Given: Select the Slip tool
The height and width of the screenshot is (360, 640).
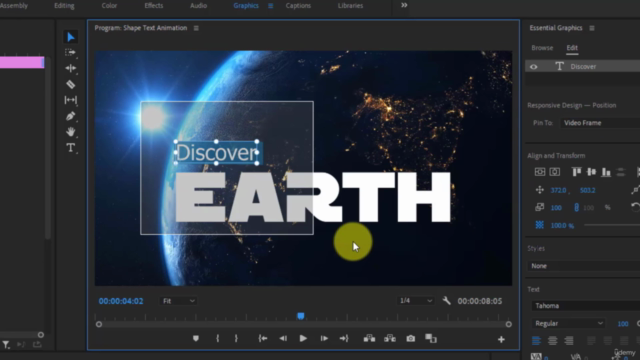Looking at the screenshot, I should point(71,100).
